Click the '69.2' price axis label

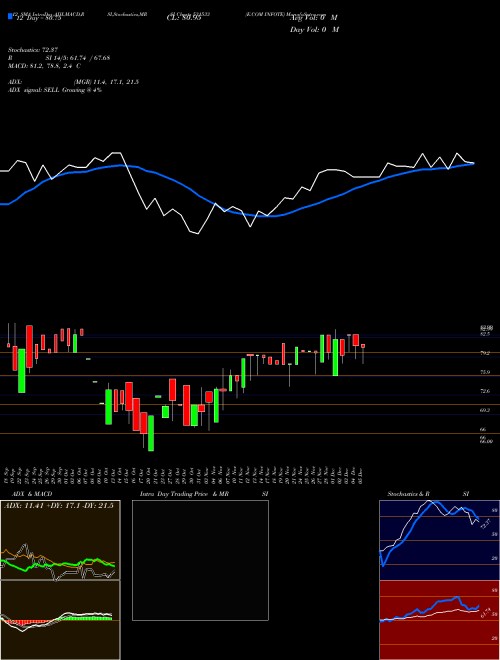pyautogui.click(x=485, y=410)
